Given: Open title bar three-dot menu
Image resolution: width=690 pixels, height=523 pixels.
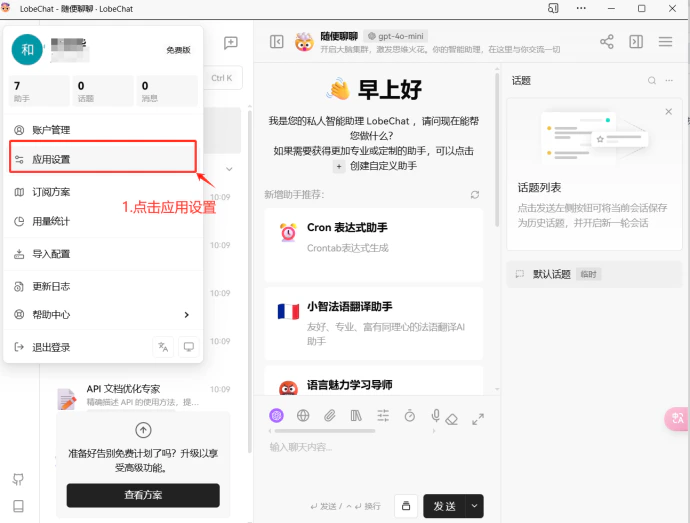Looking at the screenshot, I should click(x=581, y=8).
